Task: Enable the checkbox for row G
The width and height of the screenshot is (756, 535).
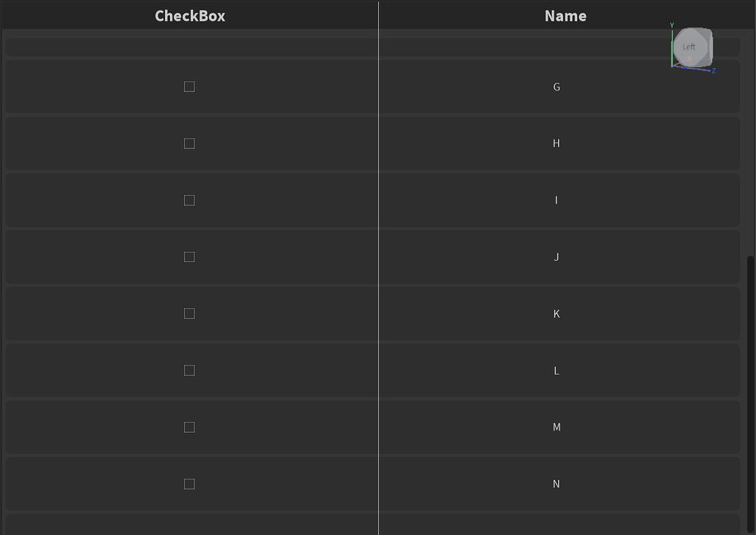Action: pos(189,86)
